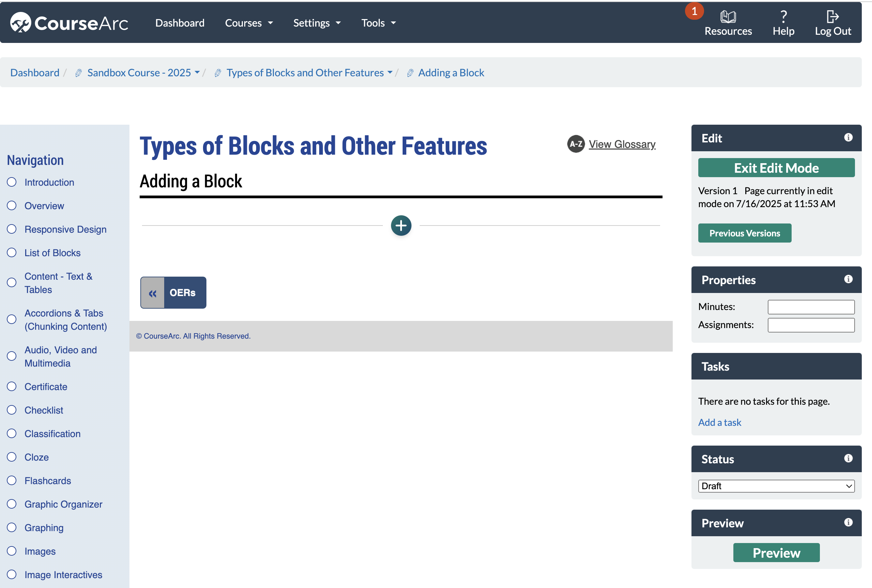This screenshot has width=872, height=588.
Task: Select the Introduction navigation radio circle
Action: [12, 182]
